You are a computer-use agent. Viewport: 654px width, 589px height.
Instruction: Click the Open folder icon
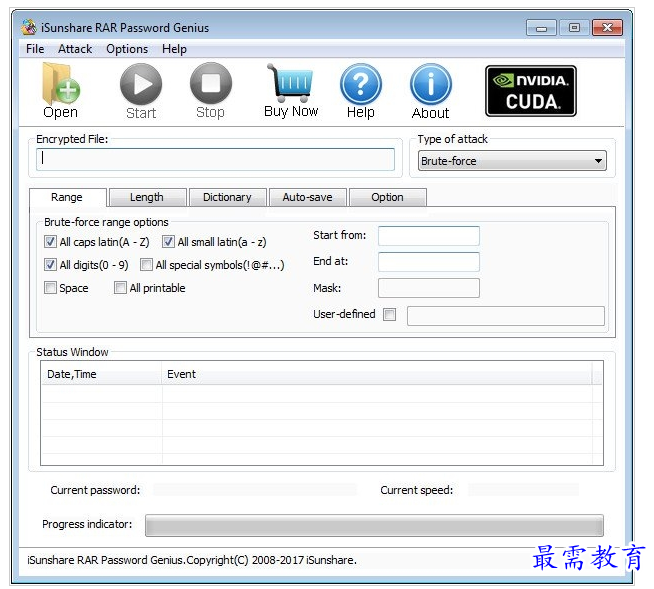click(x=61, y=83)
